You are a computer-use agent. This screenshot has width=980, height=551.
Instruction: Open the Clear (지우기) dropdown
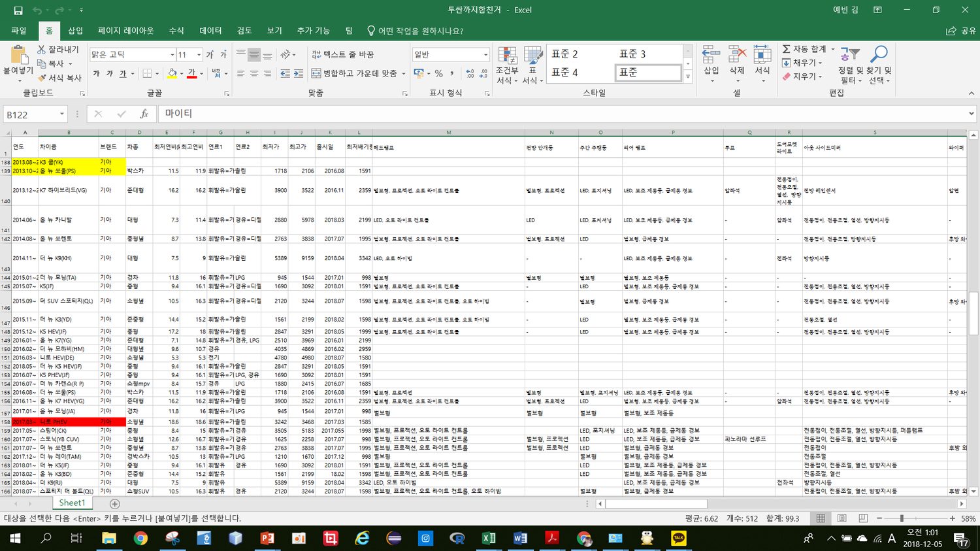coord(802,76)
